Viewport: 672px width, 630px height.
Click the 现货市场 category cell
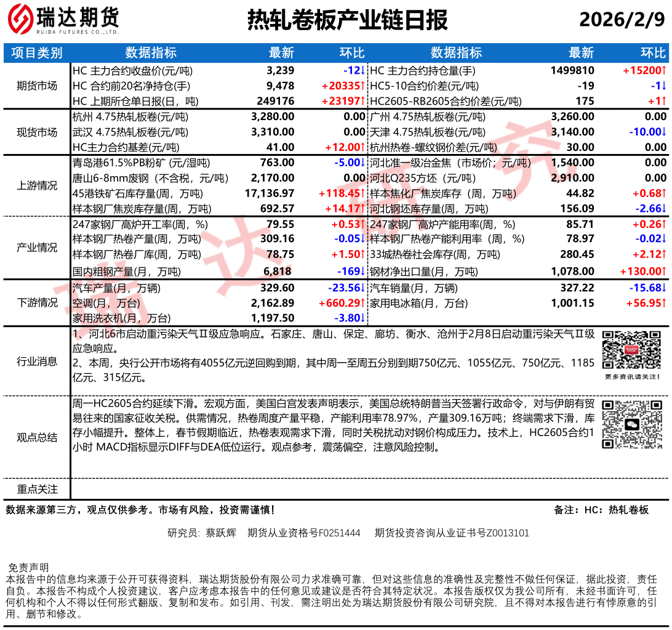(37, 132)
